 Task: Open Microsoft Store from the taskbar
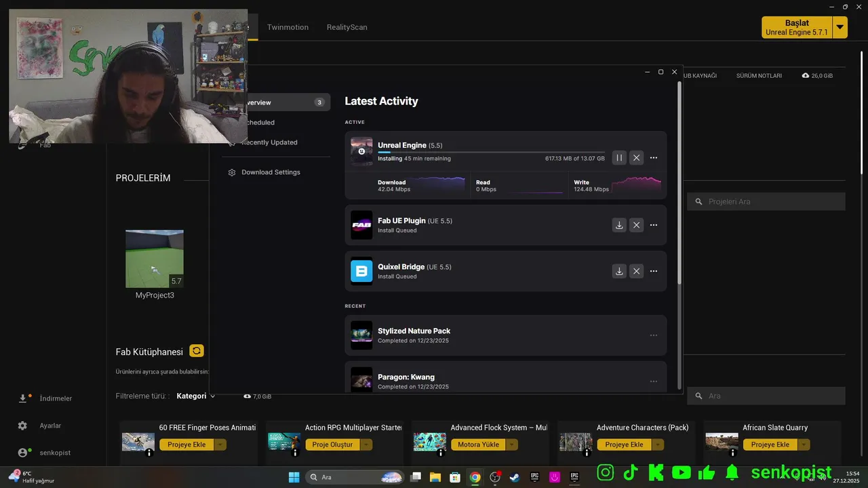point(455,477)
